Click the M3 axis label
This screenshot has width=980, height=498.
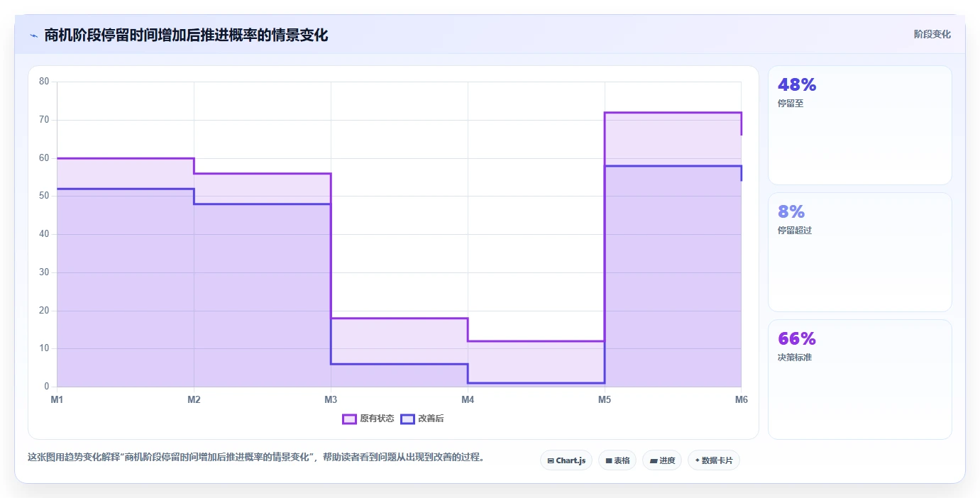point(331,399)
